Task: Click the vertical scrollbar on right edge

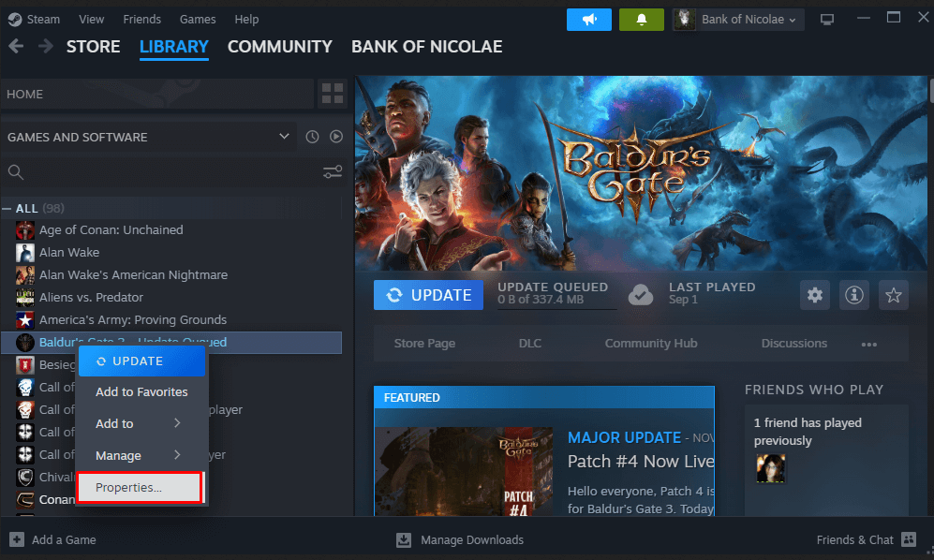Action: (x=931, y=89)
